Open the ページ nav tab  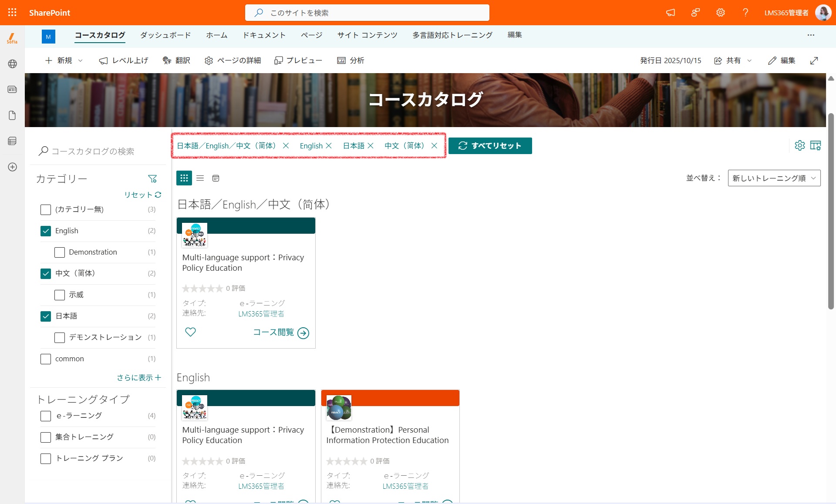coord(311,35)
